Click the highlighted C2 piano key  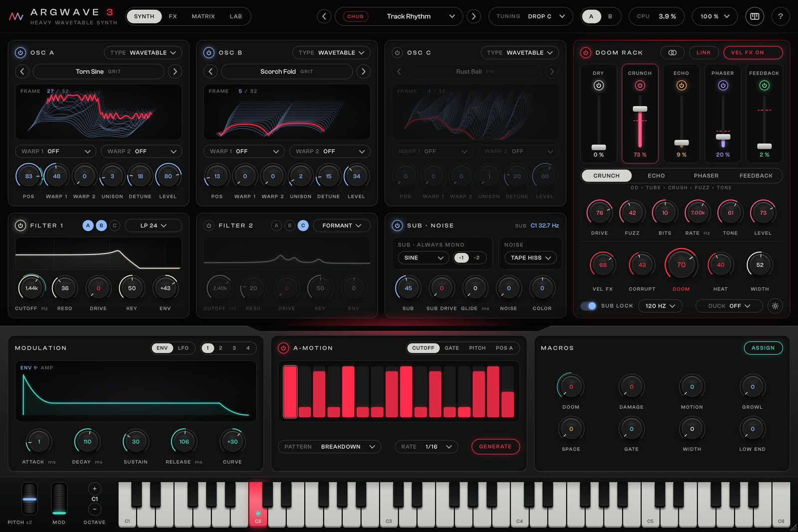pos(258,504)
